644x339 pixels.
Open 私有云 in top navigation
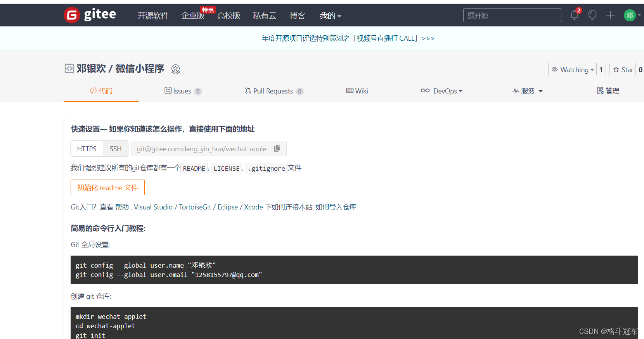265,16
